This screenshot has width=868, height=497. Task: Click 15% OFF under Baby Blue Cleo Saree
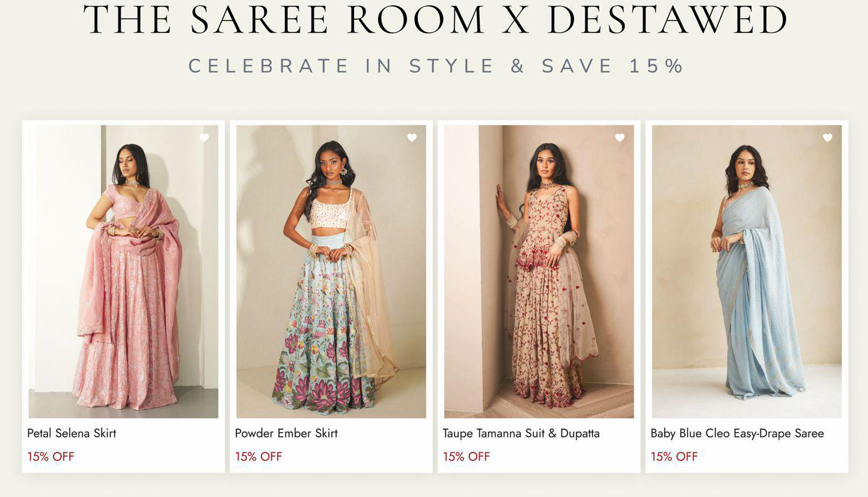674,457
